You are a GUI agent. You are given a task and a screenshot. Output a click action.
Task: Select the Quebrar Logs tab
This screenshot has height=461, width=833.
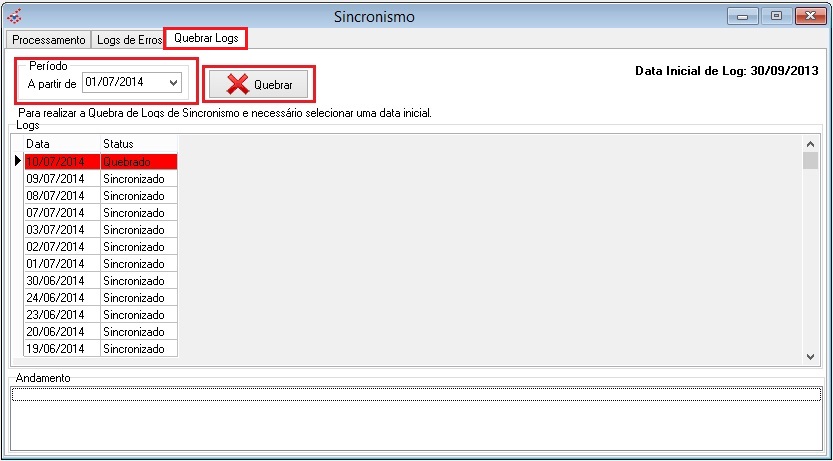[x=205, y=38]
